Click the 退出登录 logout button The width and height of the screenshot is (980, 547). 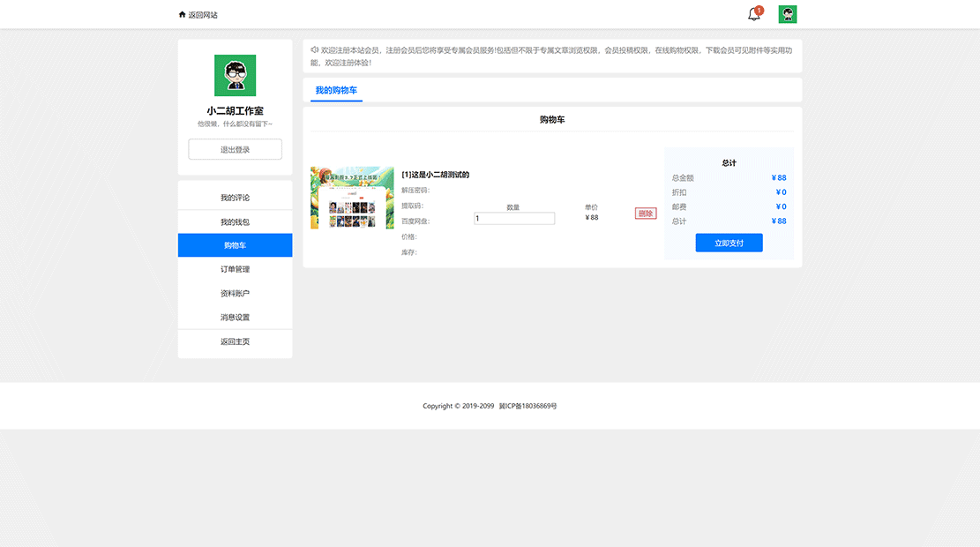pos(234,148)
